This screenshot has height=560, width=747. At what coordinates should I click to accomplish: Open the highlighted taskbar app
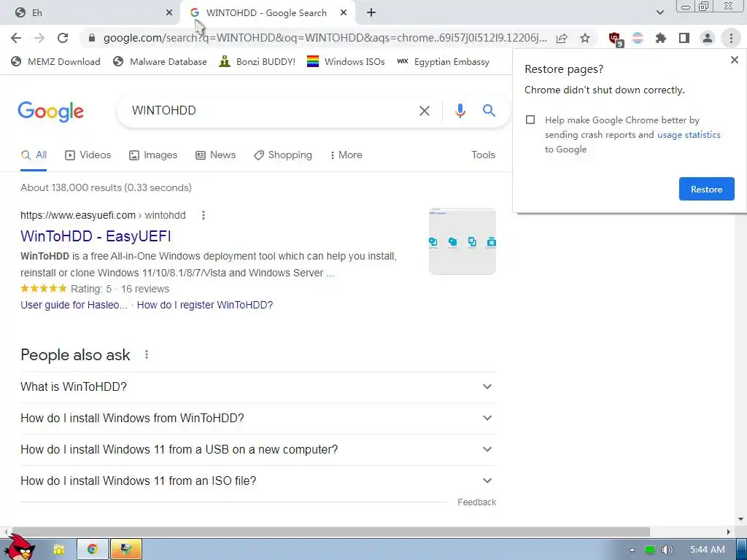tap(126, 550)
